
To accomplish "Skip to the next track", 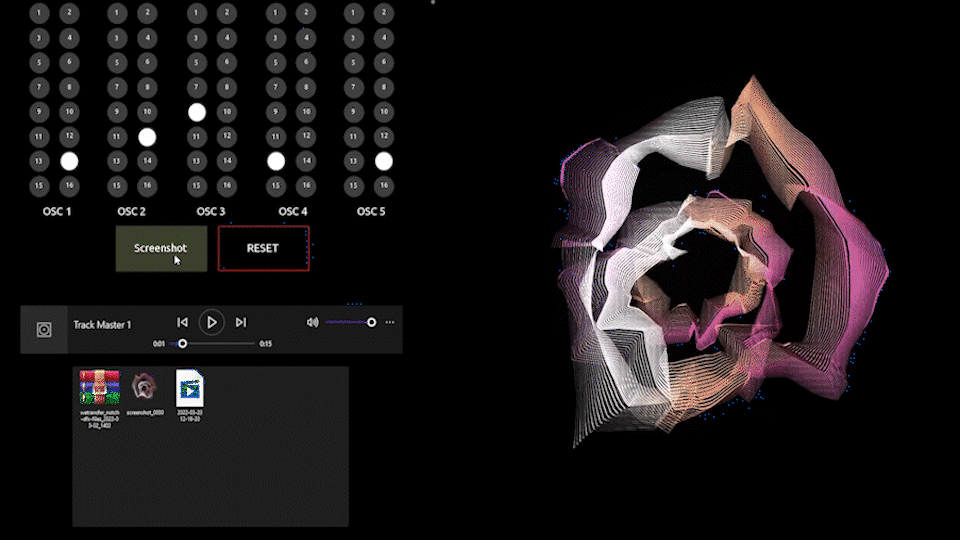I will pos(241,322).
